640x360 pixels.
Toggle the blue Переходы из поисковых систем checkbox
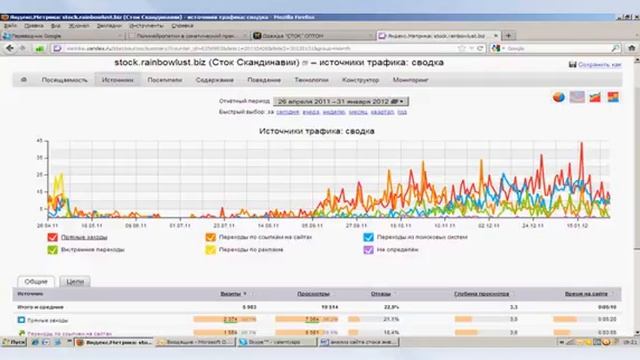tap(368, 237)
